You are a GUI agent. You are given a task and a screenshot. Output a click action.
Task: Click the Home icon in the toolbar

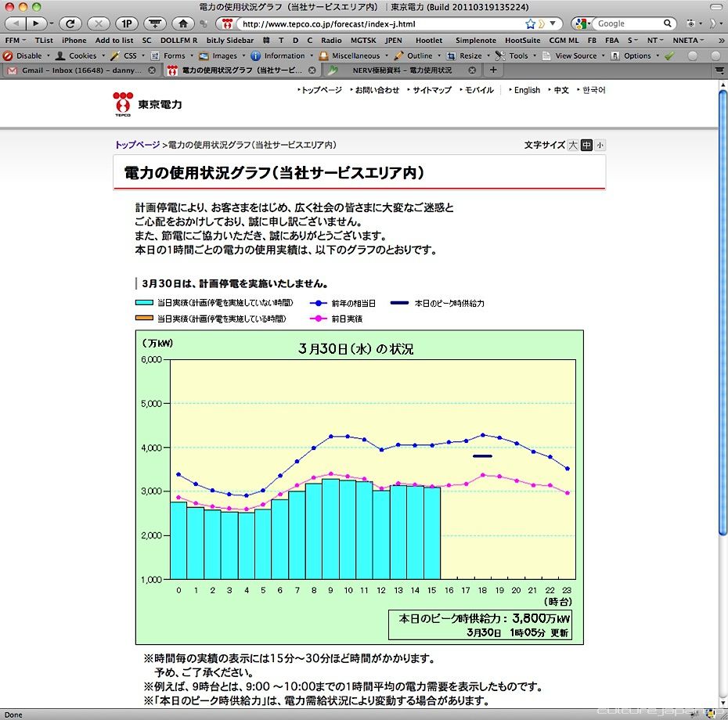pyautogui.click(x=182, y=23)
